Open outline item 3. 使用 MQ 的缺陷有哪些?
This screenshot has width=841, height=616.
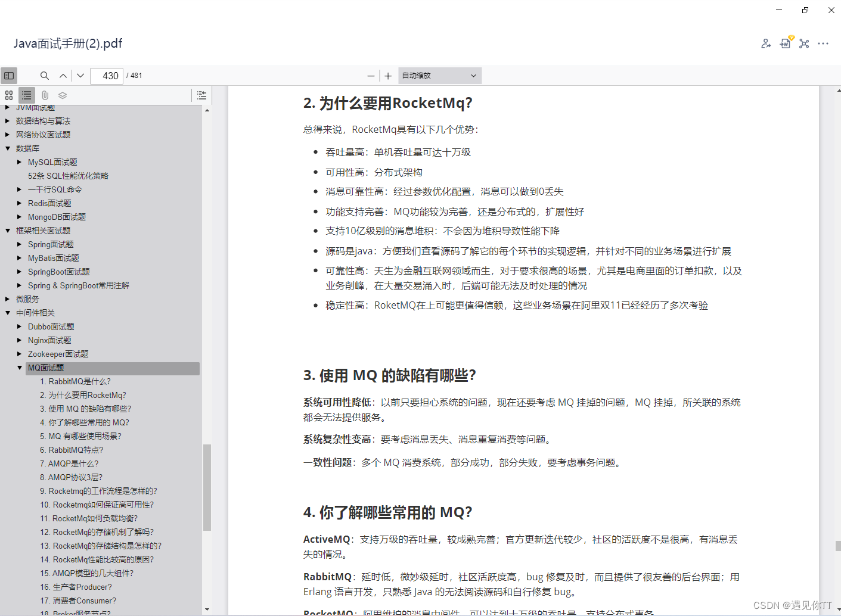[85, 409]
